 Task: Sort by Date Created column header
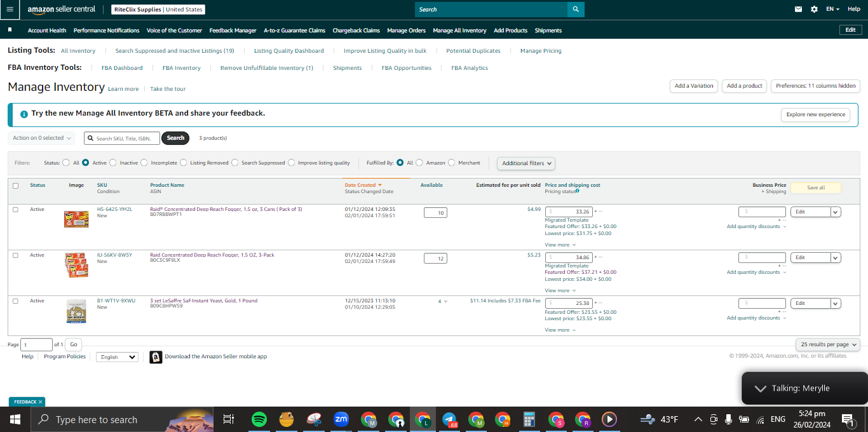[363, 185]
